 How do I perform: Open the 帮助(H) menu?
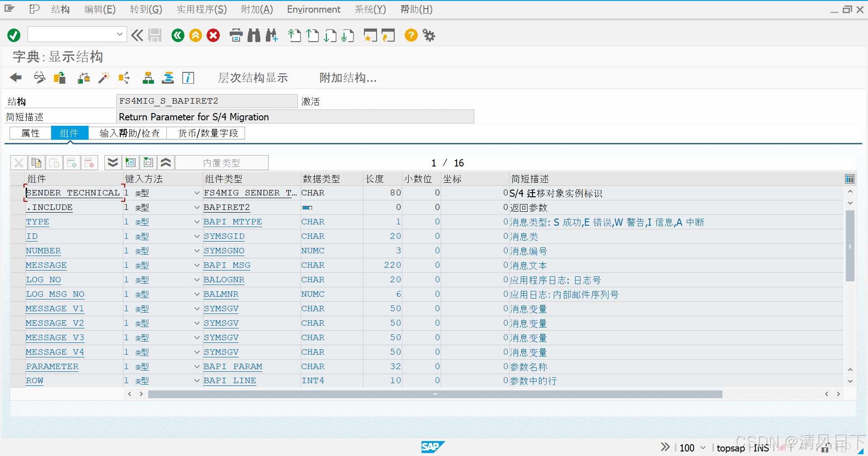[x=416, y=9]
